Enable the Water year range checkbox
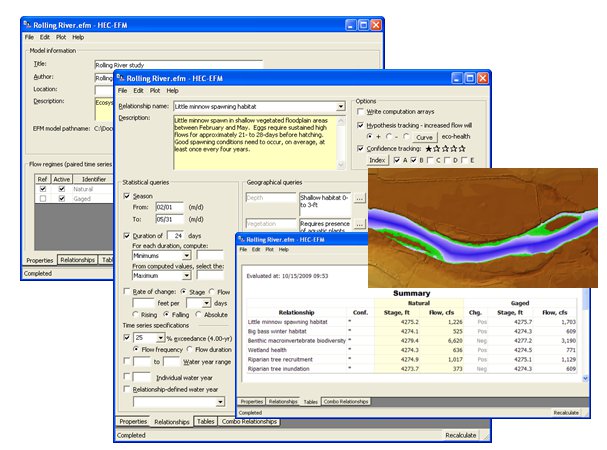Viewport: 607px width, 450px height. click(127, 361)
